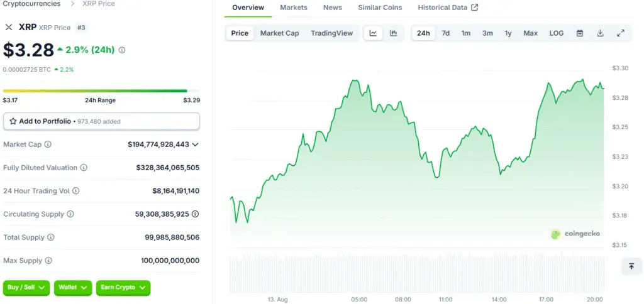
Task: Click the 13. Aug date axis label
Action: coord(278,300)
